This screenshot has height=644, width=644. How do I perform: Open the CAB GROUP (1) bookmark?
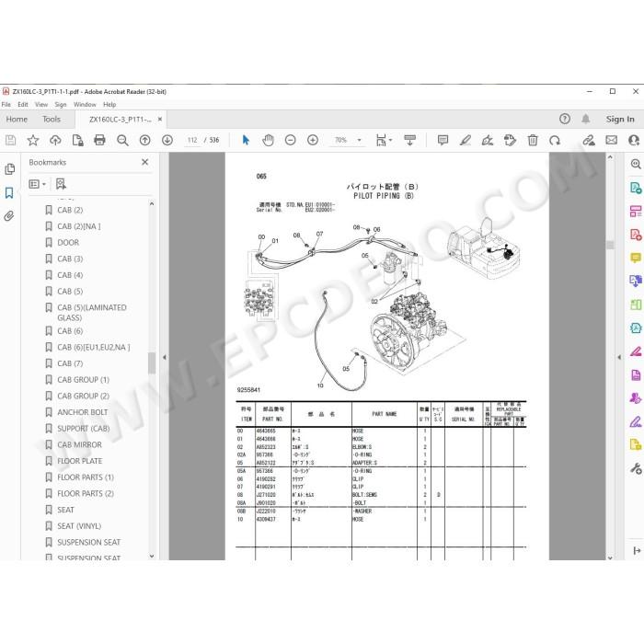(84, 380)
